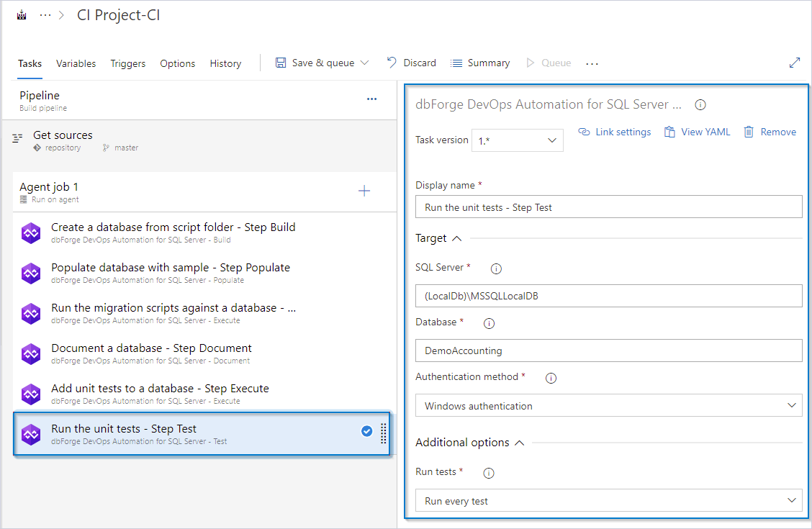
Task: Switch to the Variables tab
Action: click(x=76, y=63)
